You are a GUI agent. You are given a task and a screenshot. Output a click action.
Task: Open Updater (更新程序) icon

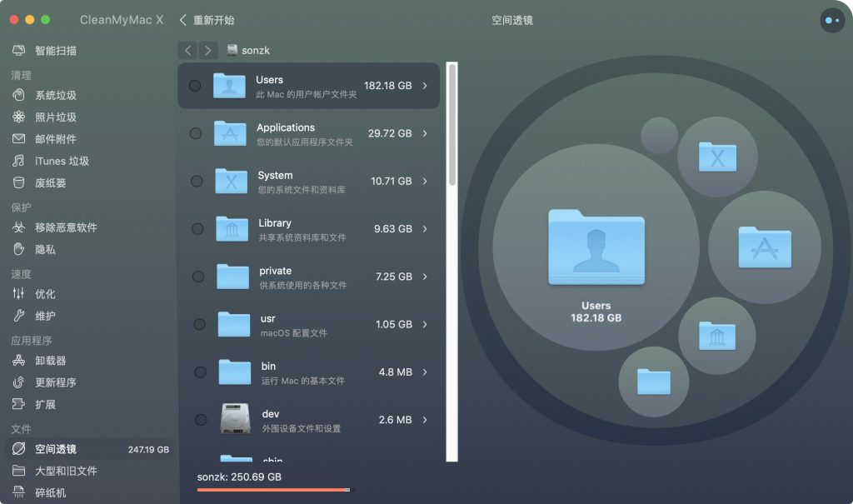18,382
